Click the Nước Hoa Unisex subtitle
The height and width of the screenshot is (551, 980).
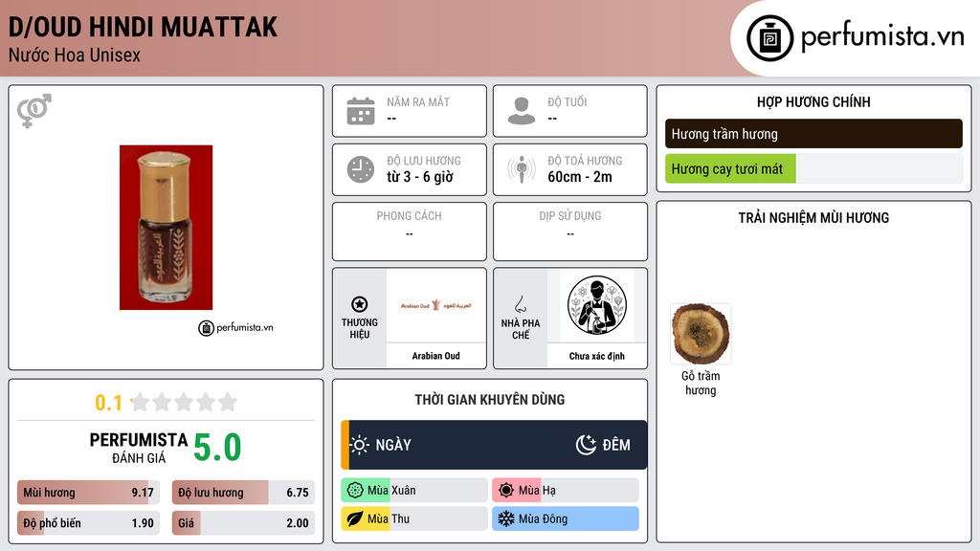tap(75, 55)
